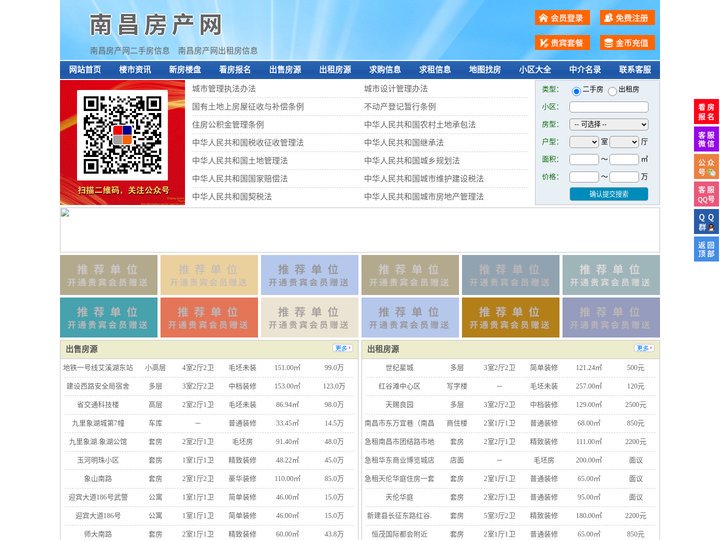
Task: Select the 二手房 radio button
Action: tap(576, 91)
